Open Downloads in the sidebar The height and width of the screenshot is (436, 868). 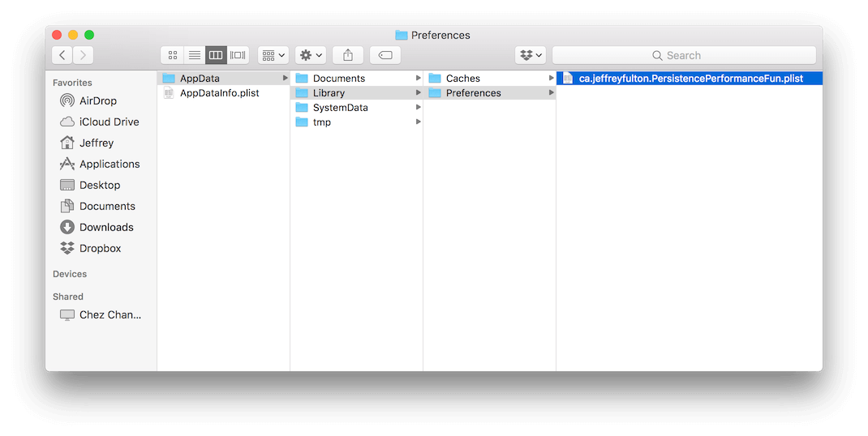pos(97,227)
